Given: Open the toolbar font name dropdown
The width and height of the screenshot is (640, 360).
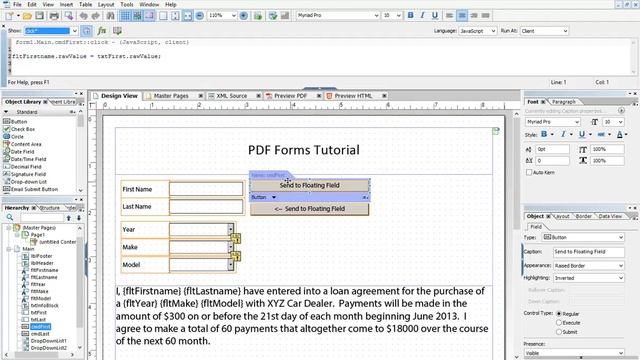Looking at the screenshot, I should click(x=376, y=16).
